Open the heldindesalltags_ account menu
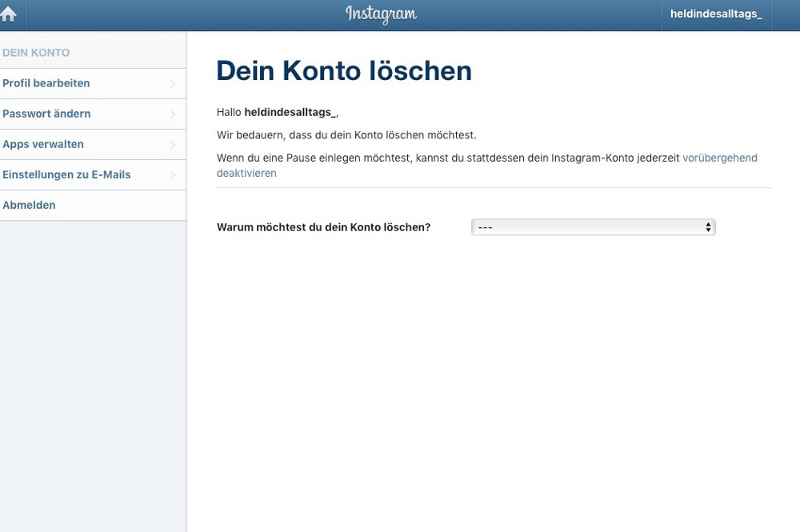This screenshot has height=532, width=800. 716,14
